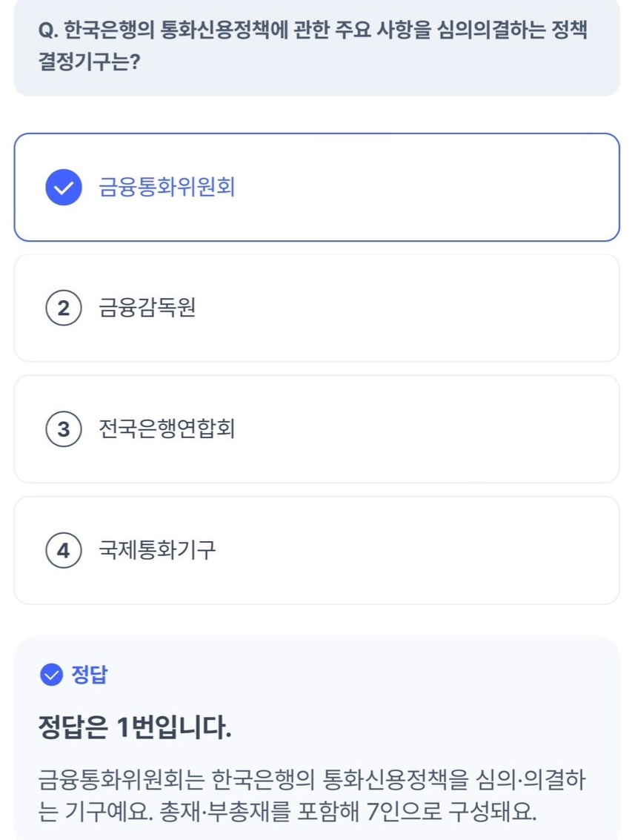Select the 금융통화위원회 answer text

point(167,187)
